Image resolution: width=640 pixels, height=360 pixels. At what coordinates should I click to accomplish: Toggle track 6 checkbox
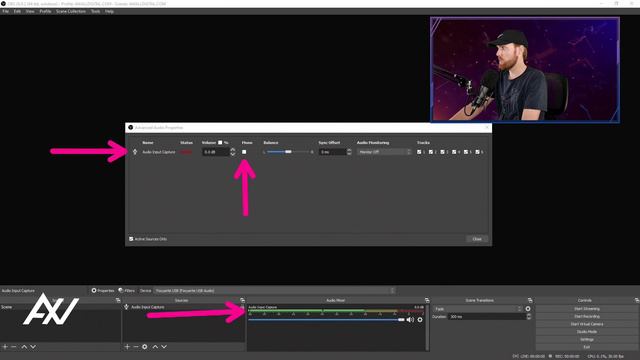[x=478, y=152]
